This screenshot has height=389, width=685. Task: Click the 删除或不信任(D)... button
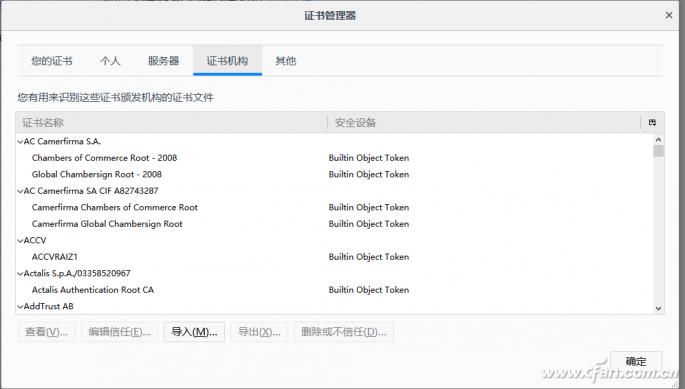[344, 332]
